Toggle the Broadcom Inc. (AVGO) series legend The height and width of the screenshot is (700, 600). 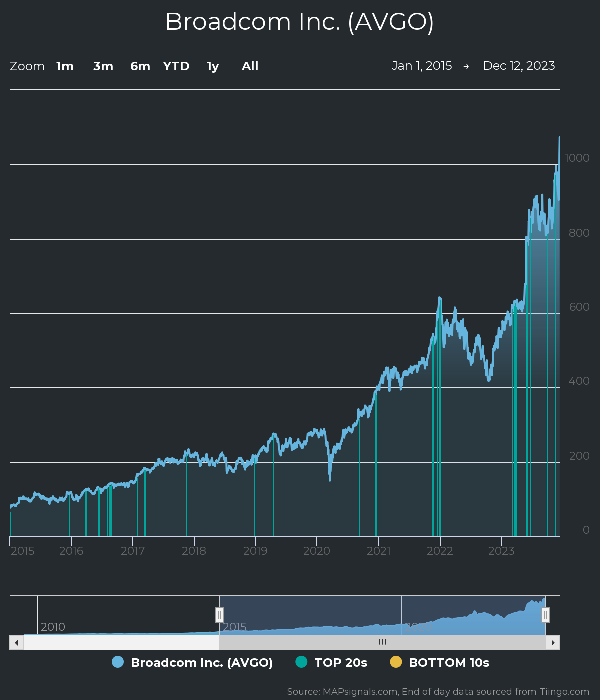201,663
